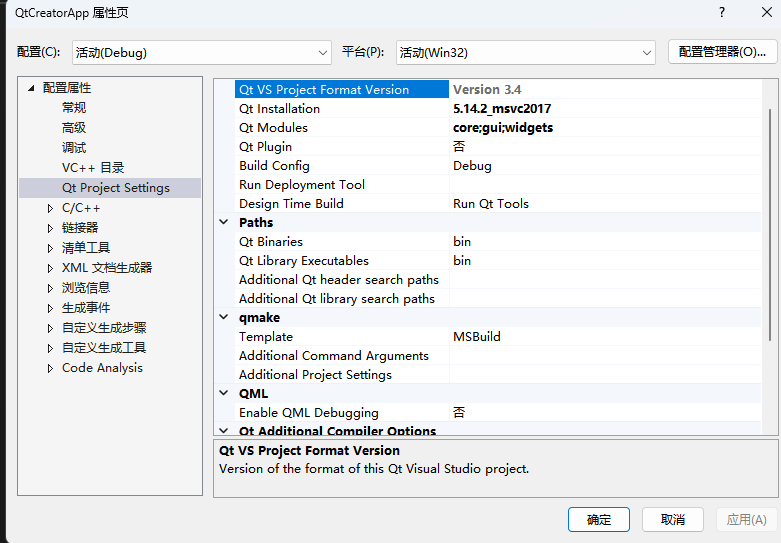
Task: Click the Template MSBuild value
Action: pos(477,336)
